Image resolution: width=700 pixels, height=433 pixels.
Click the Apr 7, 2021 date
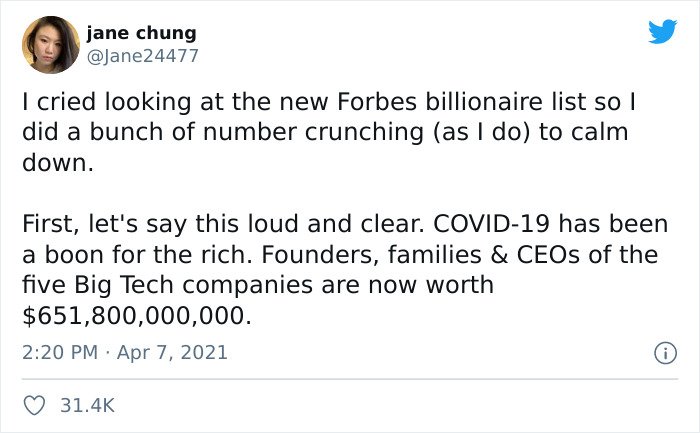tap(172, 352)
